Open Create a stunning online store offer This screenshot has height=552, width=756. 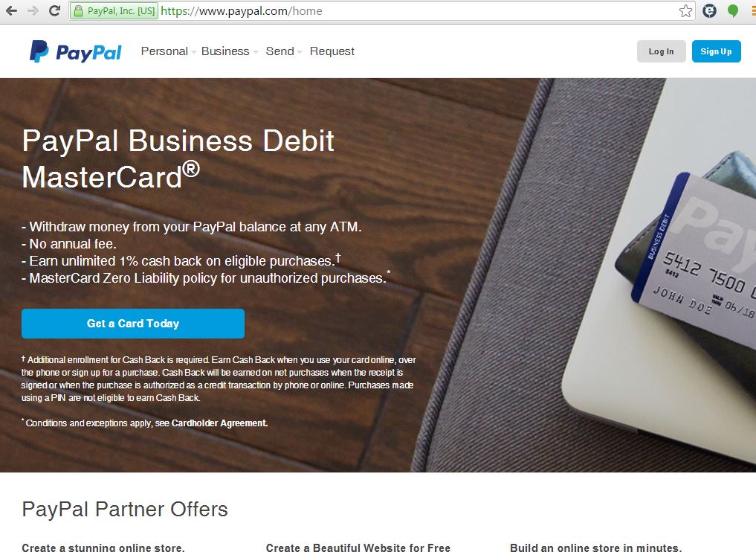point(103,548)
